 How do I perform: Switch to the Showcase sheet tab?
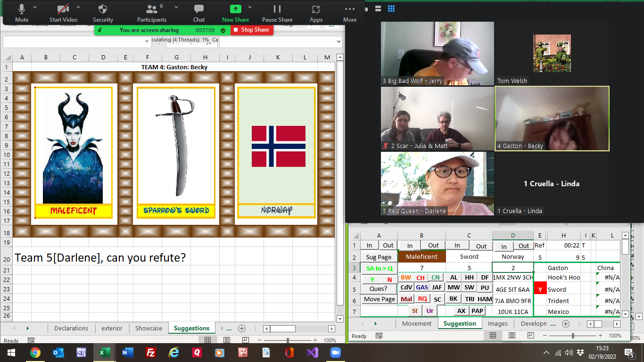tap(149, 328)
